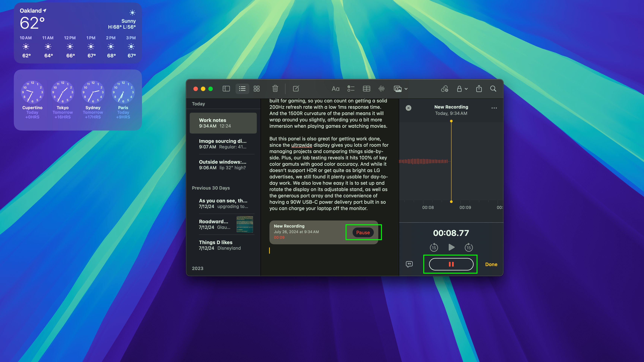This screenshot has width=644, height=362.
Task: Add a link using the link icon
Action: 445,89
